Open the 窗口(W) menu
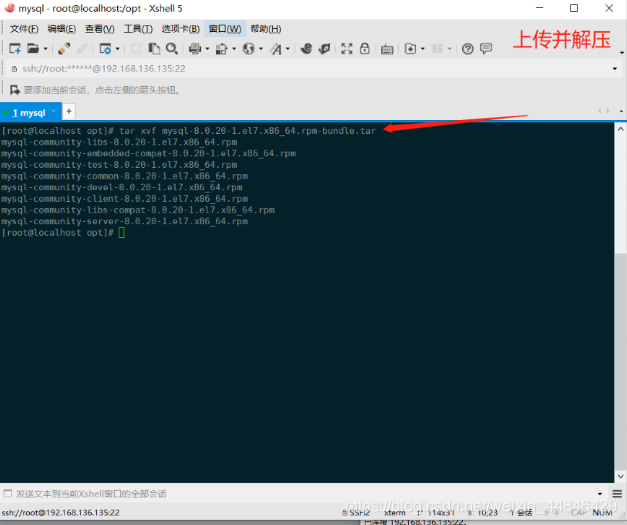 [x=225, y=29]
